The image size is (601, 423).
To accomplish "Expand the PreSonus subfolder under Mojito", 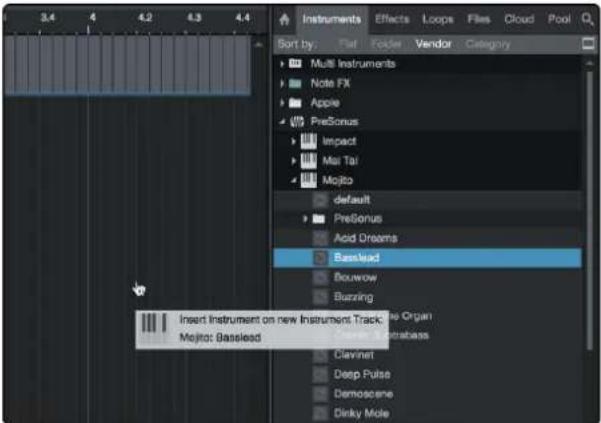I will pos(305,219).
